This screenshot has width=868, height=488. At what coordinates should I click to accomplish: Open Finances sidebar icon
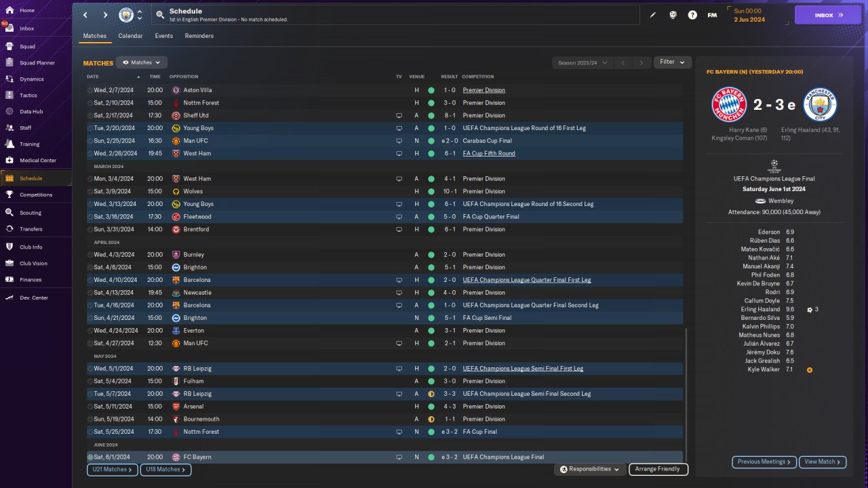9,279
